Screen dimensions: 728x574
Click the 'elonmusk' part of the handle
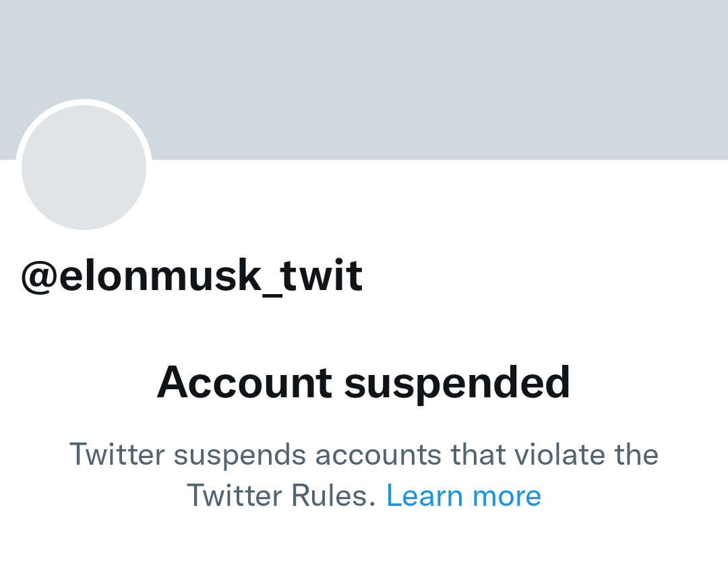point(159,275)
